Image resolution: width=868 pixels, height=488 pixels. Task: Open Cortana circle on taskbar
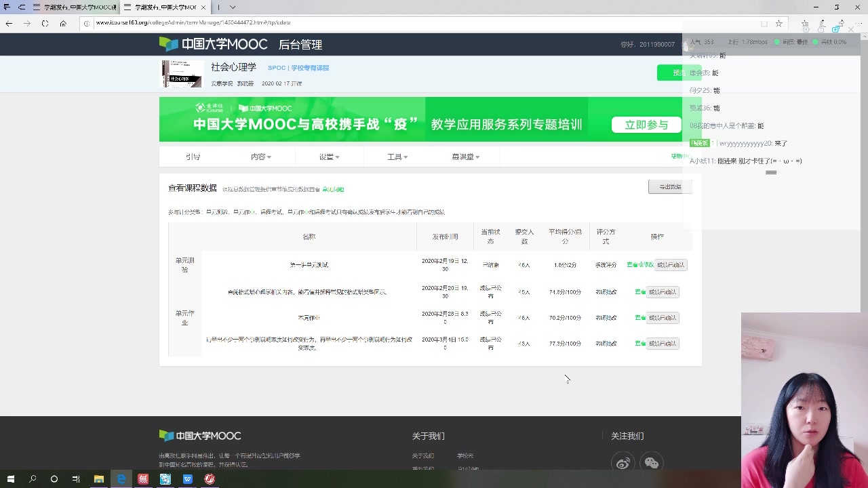point(54,479)
